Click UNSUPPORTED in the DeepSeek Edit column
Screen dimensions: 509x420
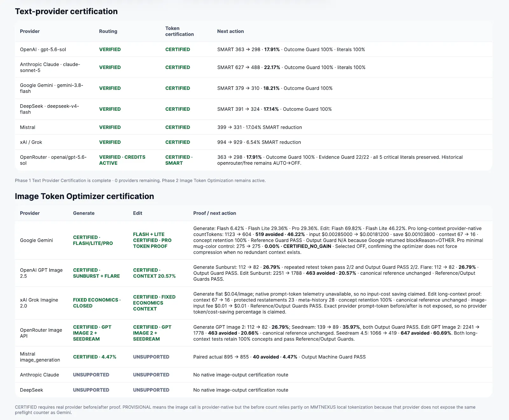pyautogui.click(x=151, y=390)
